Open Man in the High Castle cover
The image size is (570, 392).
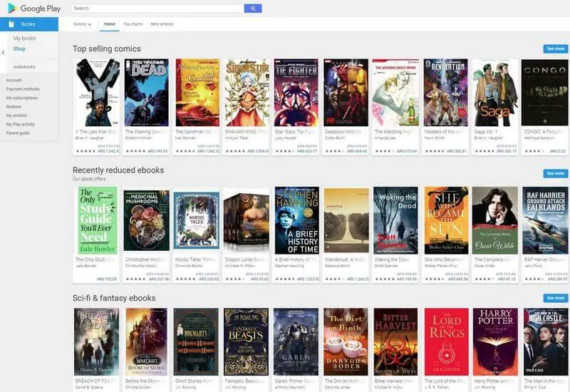tap(546, 342)
